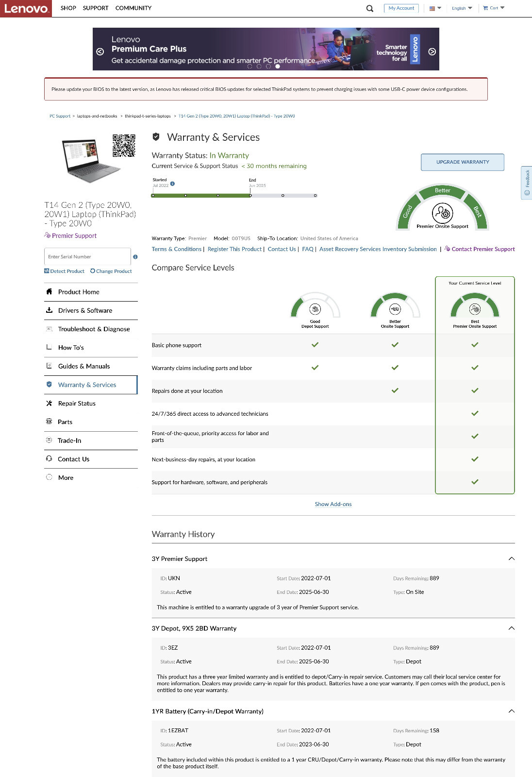
Task: Click the Detect Product link
Action: pyautogui.click(x=64, y=271)
